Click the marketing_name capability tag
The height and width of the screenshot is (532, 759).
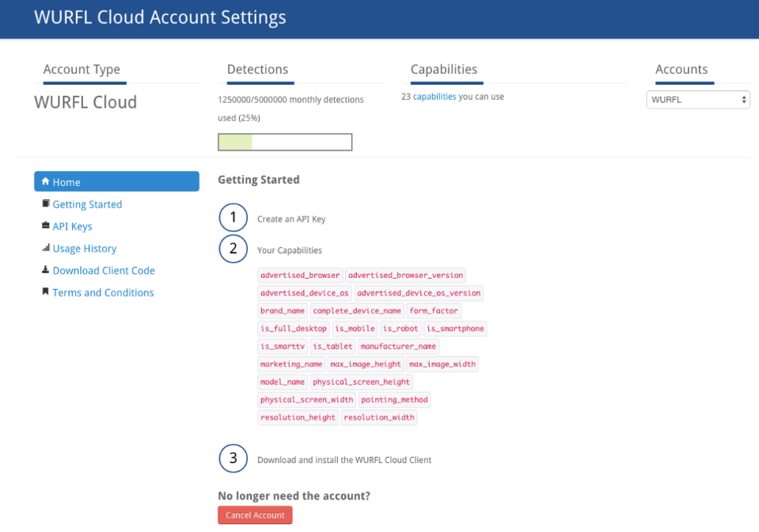(291, 364)
